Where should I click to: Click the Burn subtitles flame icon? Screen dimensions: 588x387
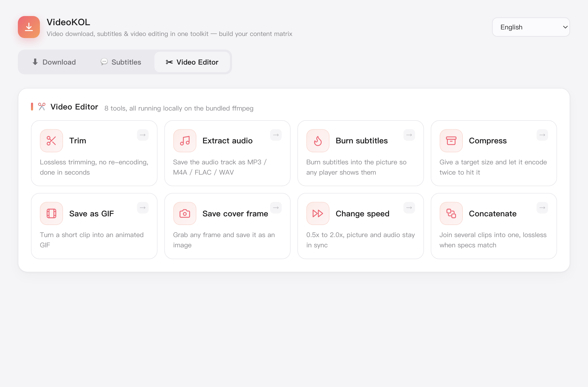click(318, 141)
